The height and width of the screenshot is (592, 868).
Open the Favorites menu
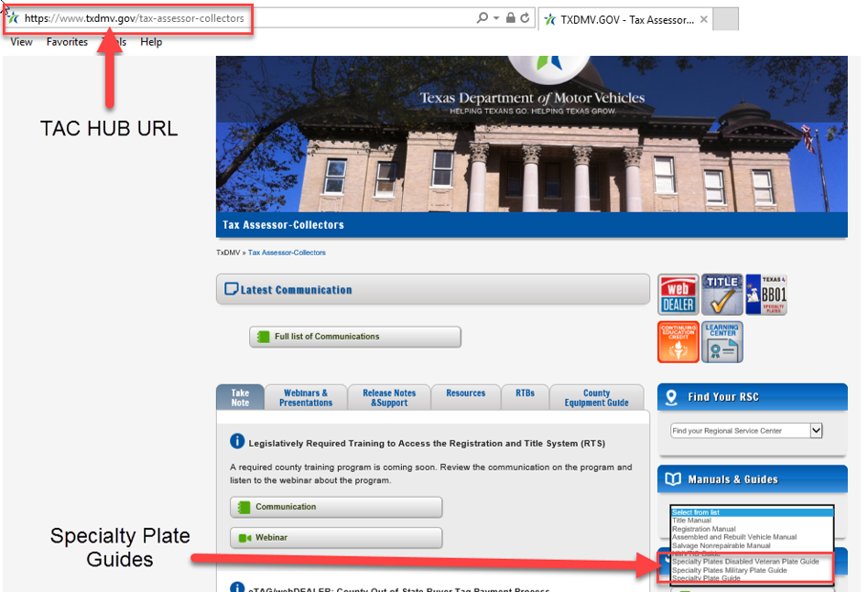[x=67, y=42]
